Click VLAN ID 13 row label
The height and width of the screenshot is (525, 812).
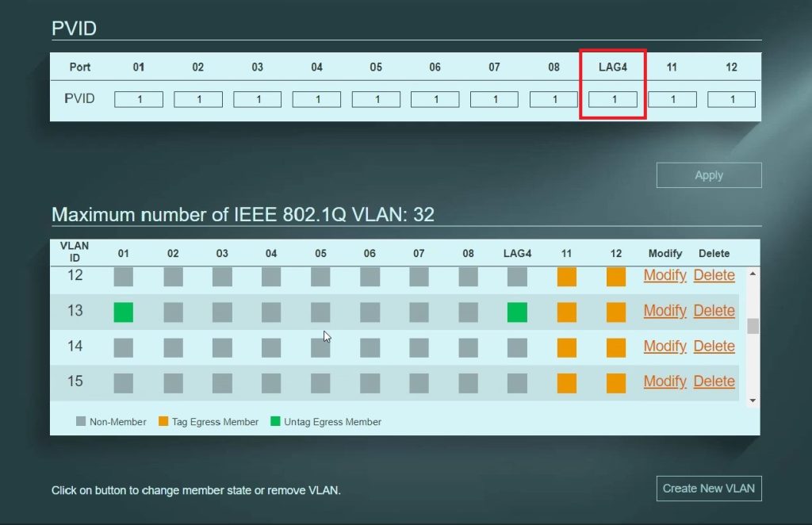[x=75, y=310]
